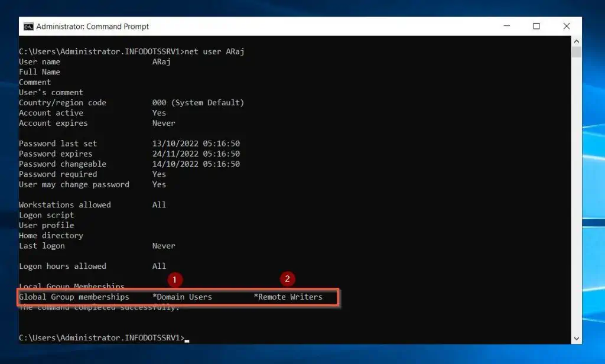Click the Command Prompt icon in title bar
This screenshot has width=605, height=364.
click(28, 26)
